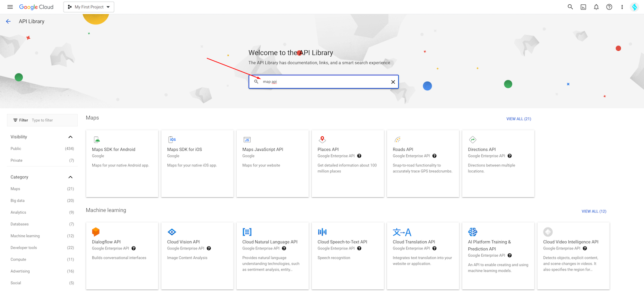
Task: Open the help question mark icon
Action: tap(609, 7)
